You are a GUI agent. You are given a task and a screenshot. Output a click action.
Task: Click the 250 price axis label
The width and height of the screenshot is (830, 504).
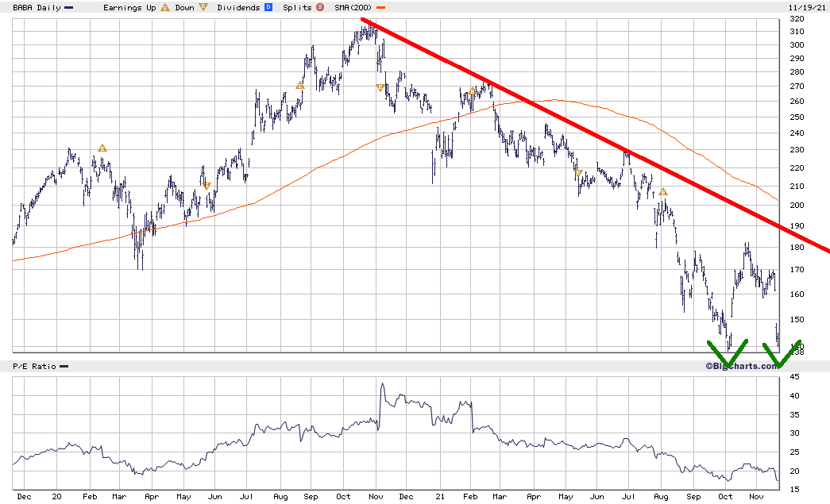797,117
